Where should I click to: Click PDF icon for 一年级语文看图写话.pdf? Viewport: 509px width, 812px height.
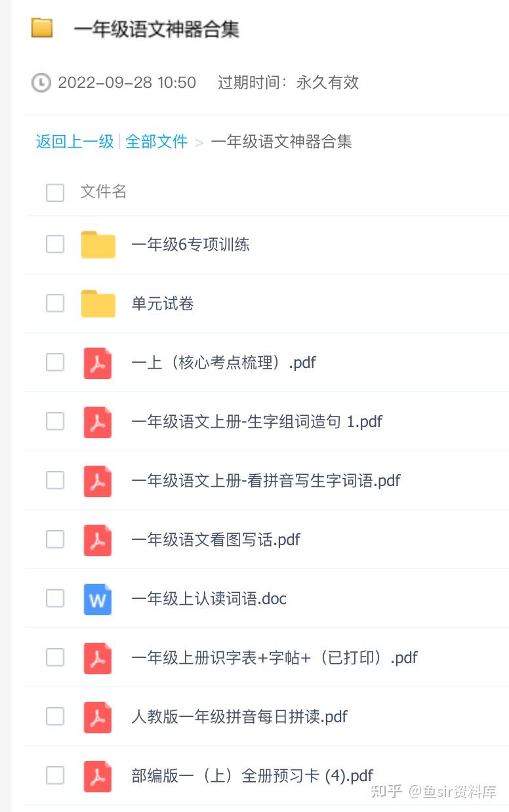pos(98,540)
